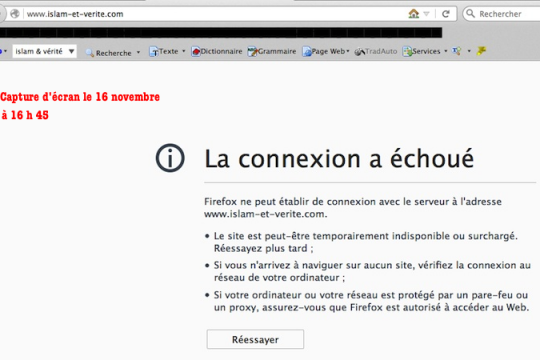Expand the Texte dropdown arrow
Image resolution: width=540 pixels, height=360 pixels.
(x=184, y=51)
